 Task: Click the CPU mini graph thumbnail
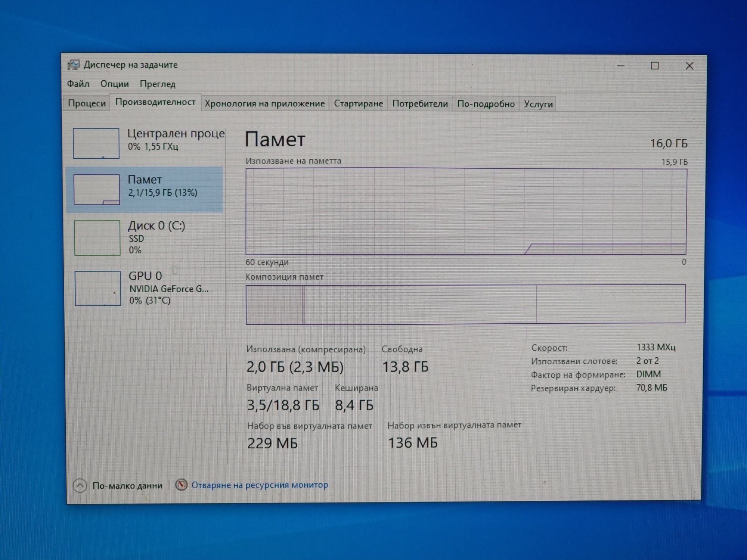(96, 143)
